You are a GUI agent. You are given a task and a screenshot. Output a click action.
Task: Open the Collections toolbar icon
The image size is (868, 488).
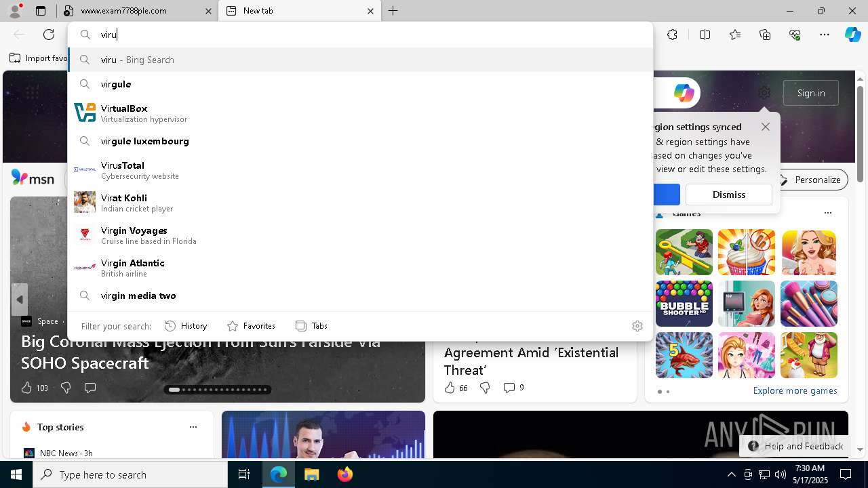(765, 35)
